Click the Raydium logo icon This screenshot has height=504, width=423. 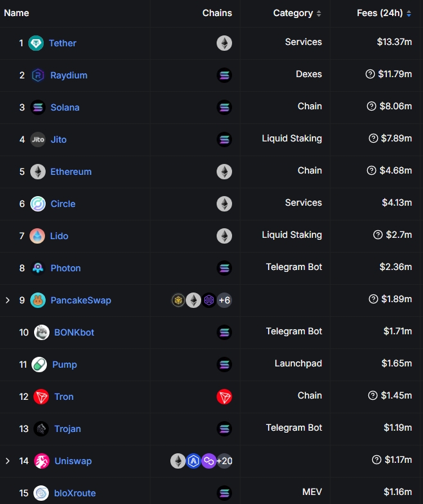tap(37, 75)
